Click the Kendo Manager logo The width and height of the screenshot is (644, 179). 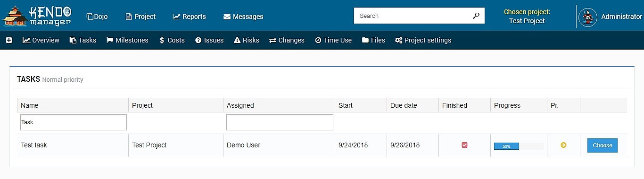[x=37, y=16]
